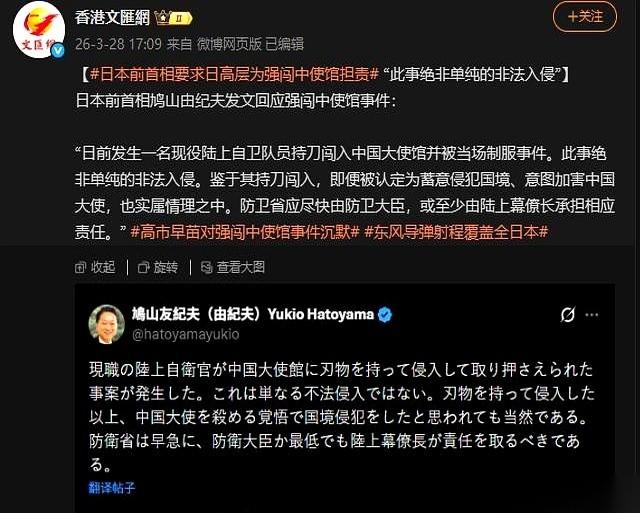
Task: Click Yukio Hatoyama's profile photo
Action: [107, 324]
